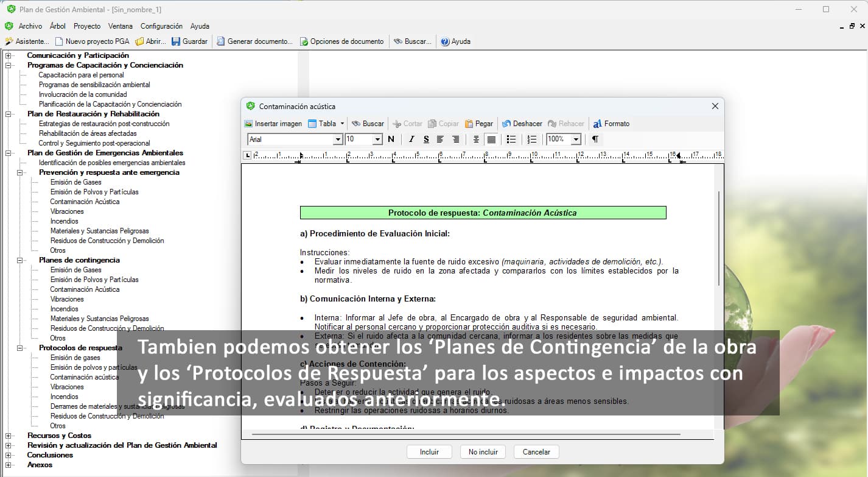Click the Formato button
Viewport: 868px width, 477px height.
[611, 124]
